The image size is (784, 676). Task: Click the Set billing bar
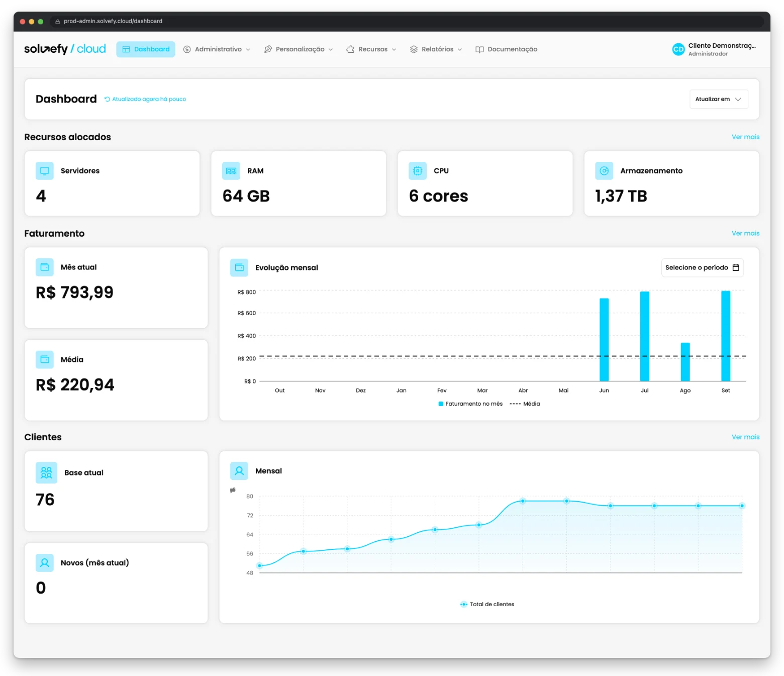point(726,336)
